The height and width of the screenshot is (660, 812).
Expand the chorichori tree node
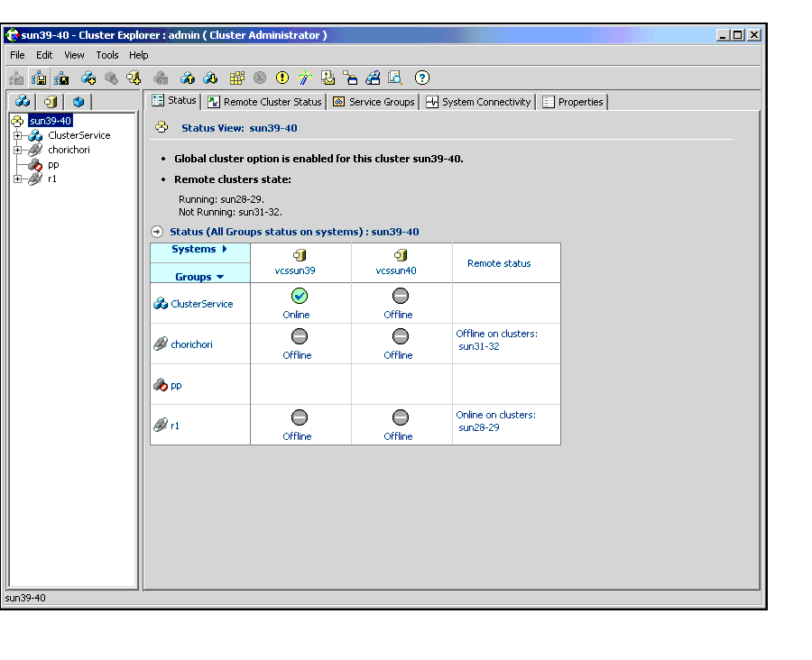[17, 151]
